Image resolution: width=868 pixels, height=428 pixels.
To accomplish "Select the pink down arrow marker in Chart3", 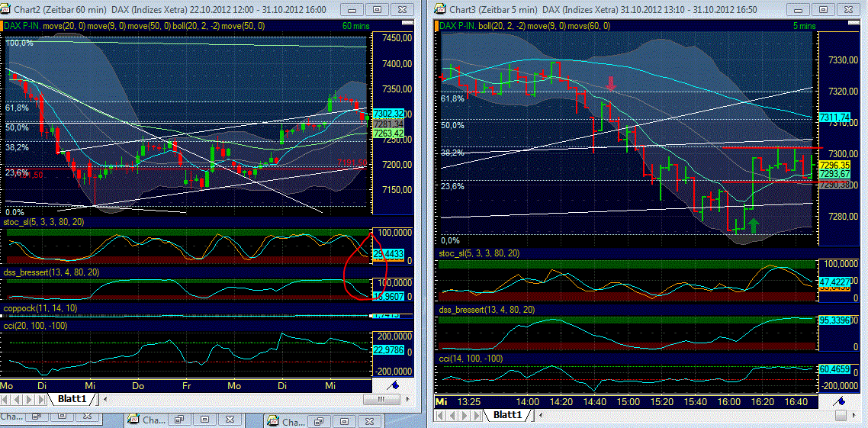I will pyautogui.click(x=611, y=83).
